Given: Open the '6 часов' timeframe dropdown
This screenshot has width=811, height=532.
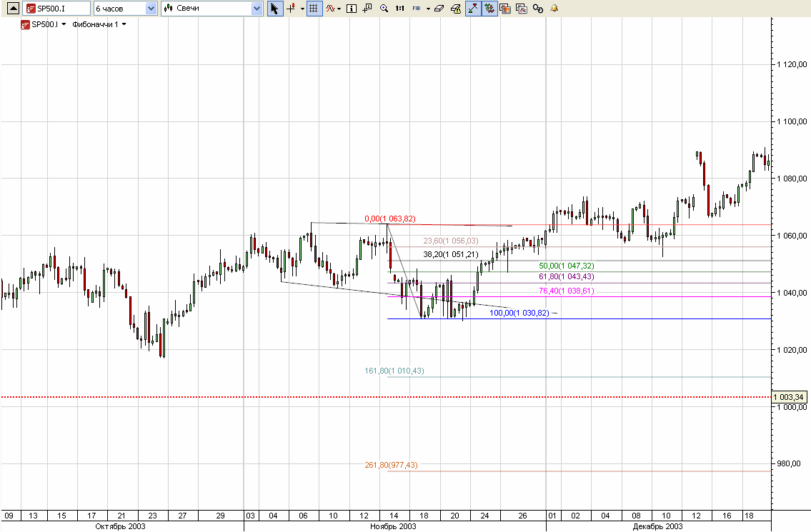Looking at the screenshot, I should [x=151, y=9].
